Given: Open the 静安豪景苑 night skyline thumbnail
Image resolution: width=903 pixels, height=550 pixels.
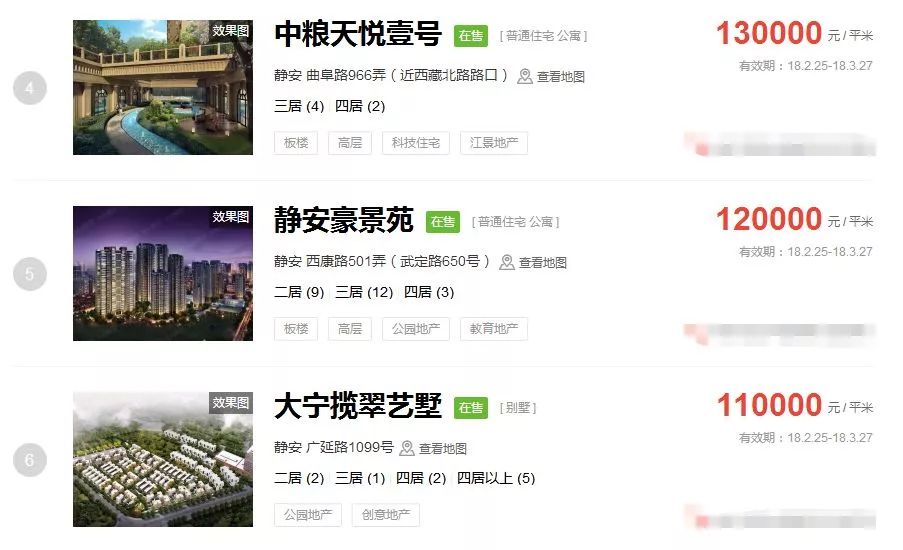Looking at the screenshot, I should point(163,274).
